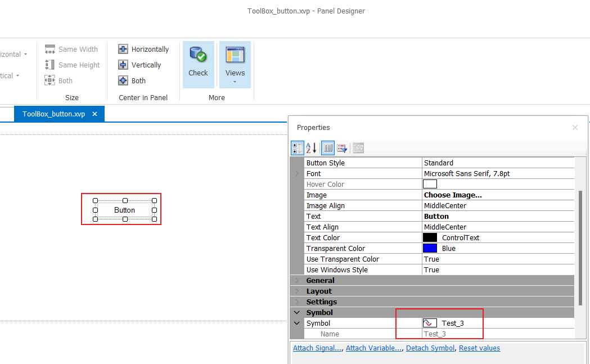The image size is (590, 364).
Task: Click the Attach Signal... link
Action: (x=317, y=348)
